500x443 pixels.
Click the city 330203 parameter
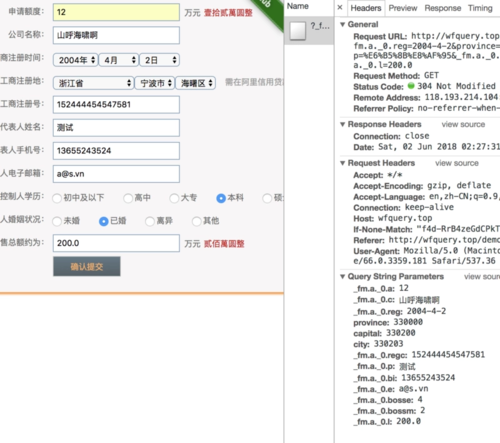pyautogui.click(x=378, y=344)
